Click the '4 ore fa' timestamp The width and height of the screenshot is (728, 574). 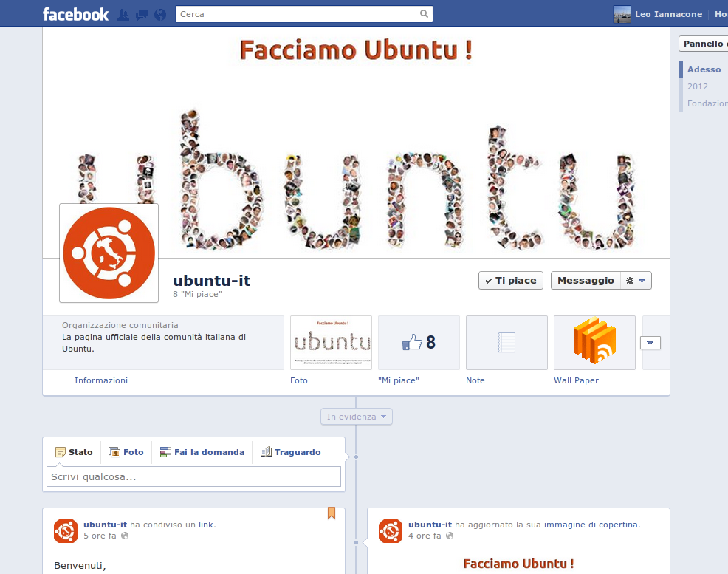click(425, 536)
